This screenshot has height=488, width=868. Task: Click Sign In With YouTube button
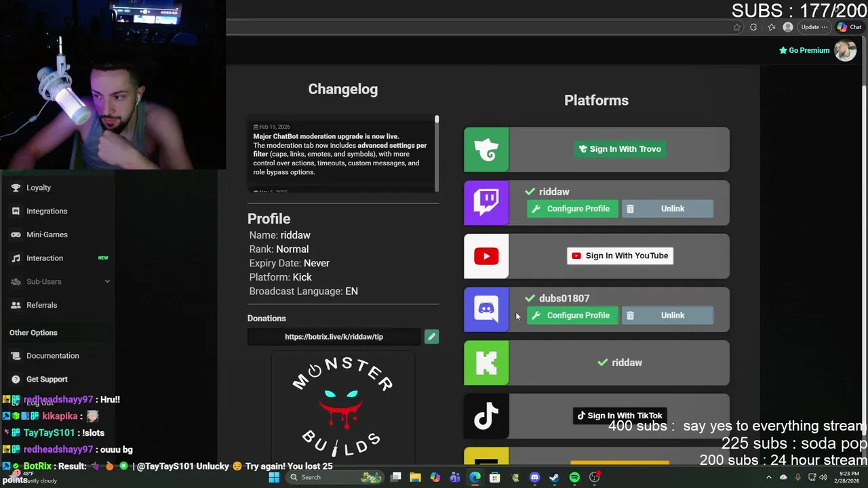(x=620, y=256)
